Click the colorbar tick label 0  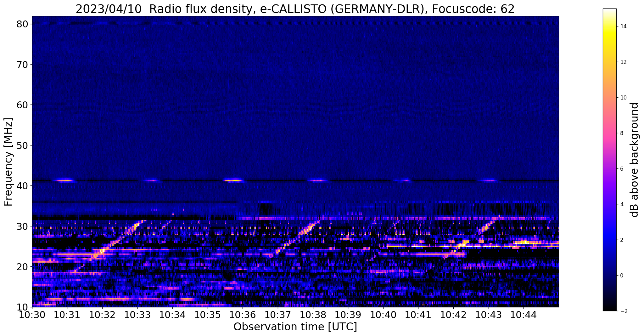[x=621, y=276]
